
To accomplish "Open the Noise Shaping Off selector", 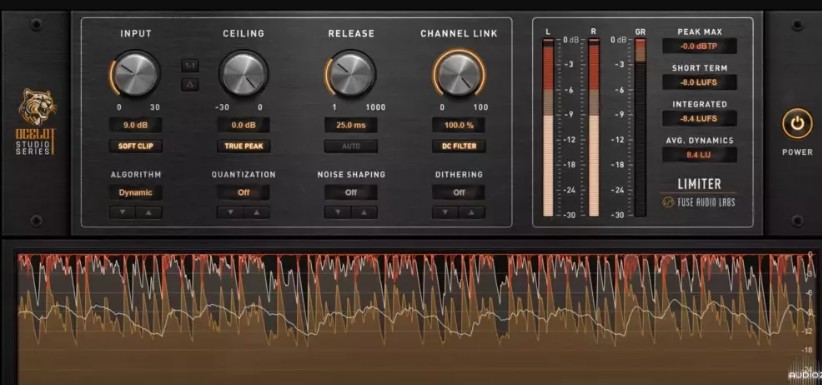I will 351,192.
